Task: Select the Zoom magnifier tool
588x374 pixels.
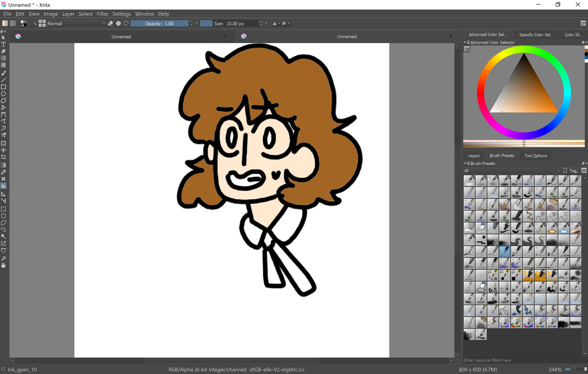Action: (x=4, y=258)
